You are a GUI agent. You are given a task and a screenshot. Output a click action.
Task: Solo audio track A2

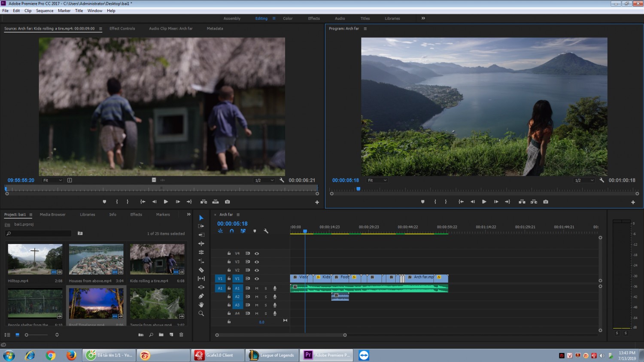click(266, 297)
